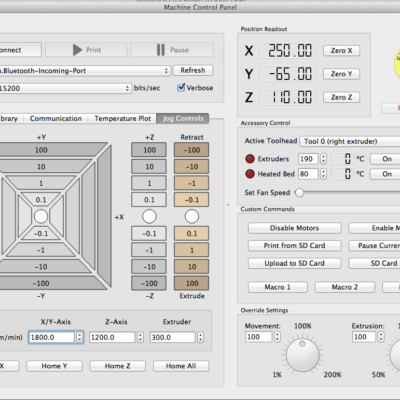
Task: Jog -Y by 100
Action: (41, 283)
